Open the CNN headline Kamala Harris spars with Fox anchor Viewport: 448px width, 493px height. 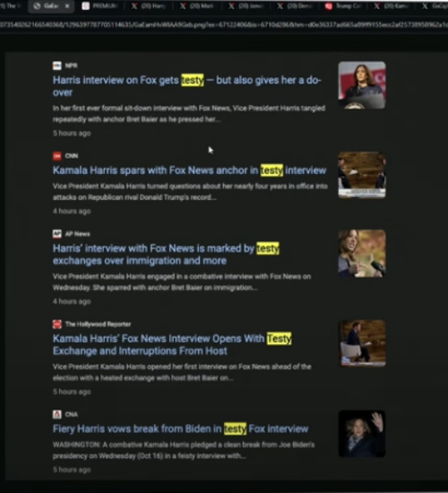(x=190, y=170)
